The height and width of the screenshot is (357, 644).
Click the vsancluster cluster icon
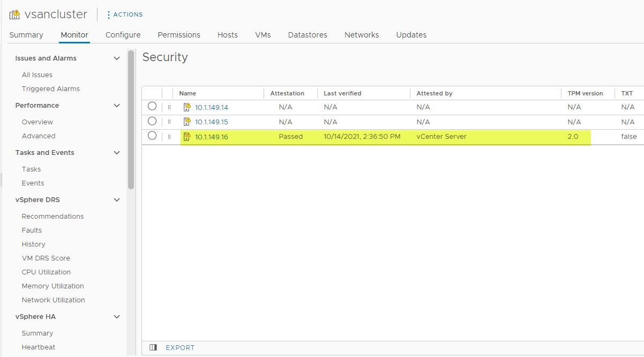click(x=15, y=15)
